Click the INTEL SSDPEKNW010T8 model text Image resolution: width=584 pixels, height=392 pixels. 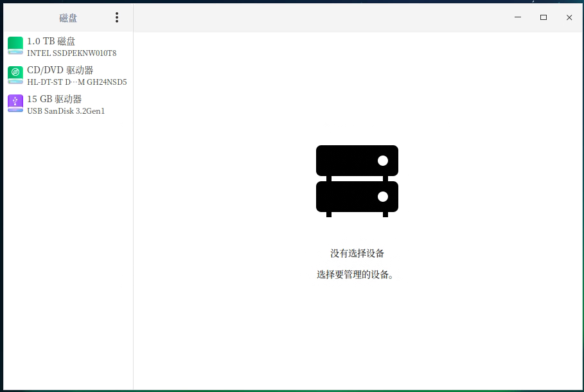[71, 53]
